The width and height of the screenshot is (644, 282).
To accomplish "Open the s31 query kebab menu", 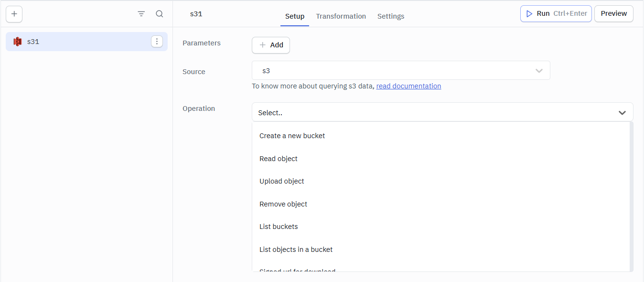I will [x=157, y=42].
